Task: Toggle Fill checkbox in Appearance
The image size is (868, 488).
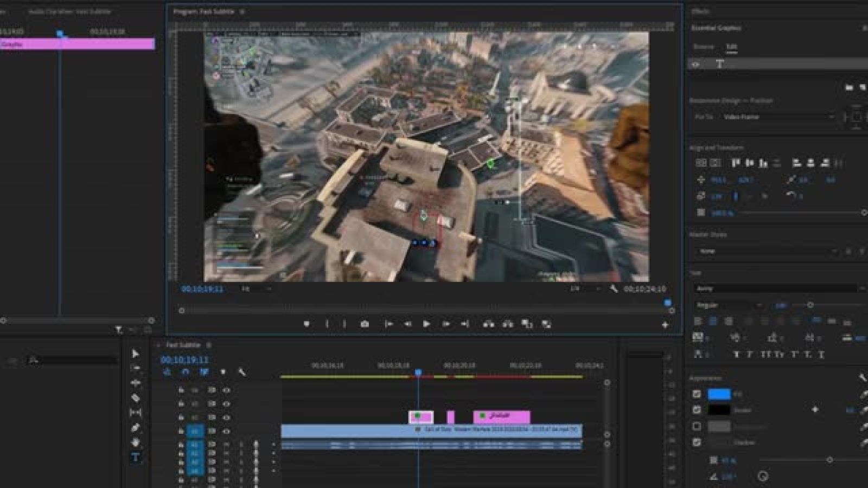Action: coord(697,394)
